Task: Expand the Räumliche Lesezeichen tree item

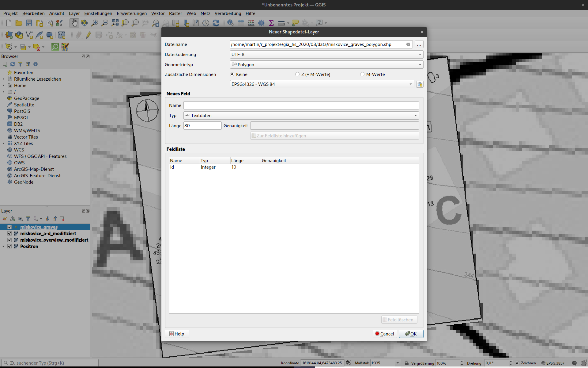Action: click(x=3, y=79)
